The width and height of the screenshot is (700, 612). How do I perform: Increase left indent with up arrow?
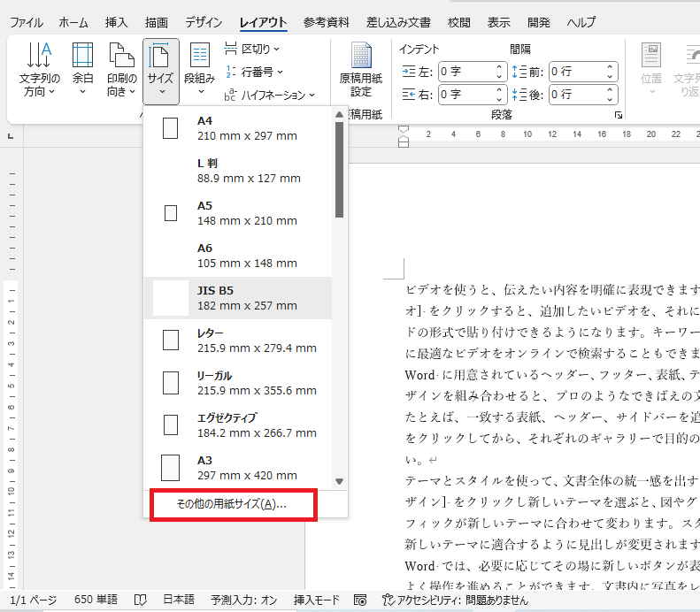point(499,67)
